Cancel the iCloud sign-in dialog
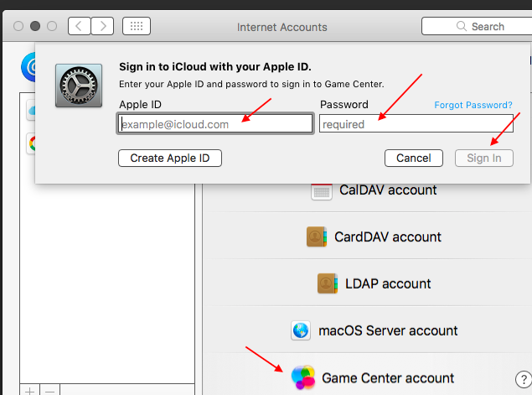Viewport: 532px width, 395px height. click(414, 158)
